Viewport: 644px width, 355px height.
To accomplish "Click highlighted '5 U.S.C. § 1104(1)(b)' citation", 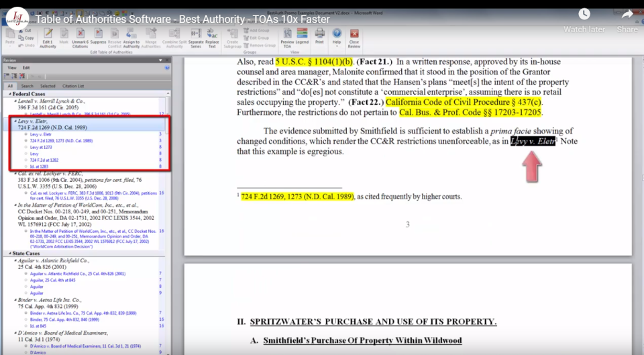I will [x=314, y=62].
